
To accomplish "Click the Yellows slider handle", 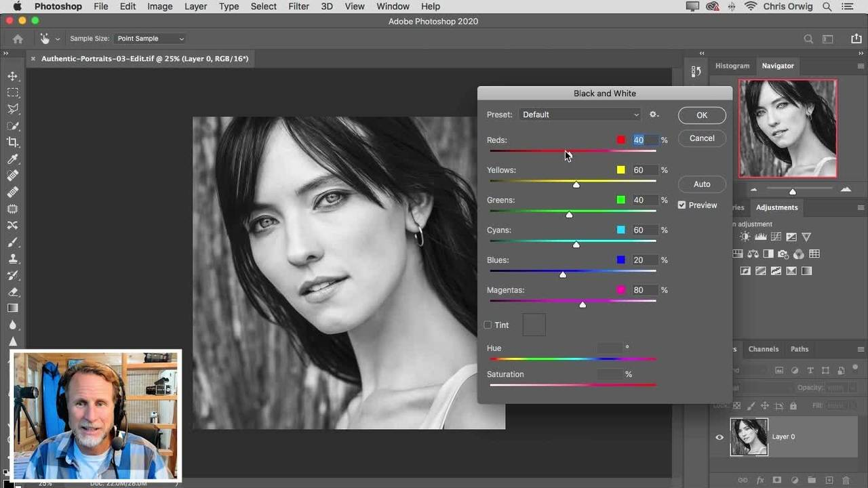I will [x=576, y=184].
